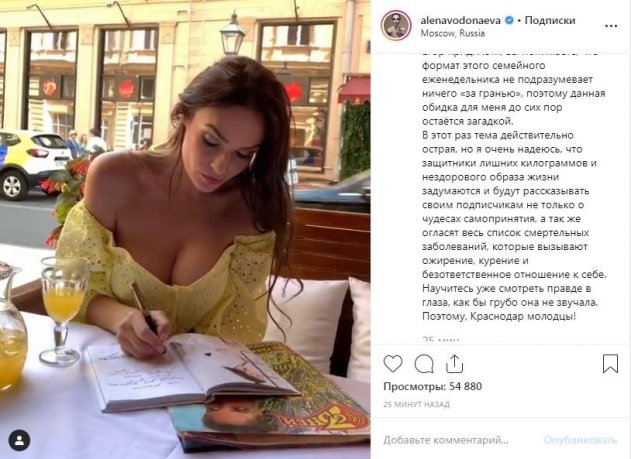Play the video of the woman signing a book
The height and width of the screenshot is (459, 631).
[x=185, y=229]
